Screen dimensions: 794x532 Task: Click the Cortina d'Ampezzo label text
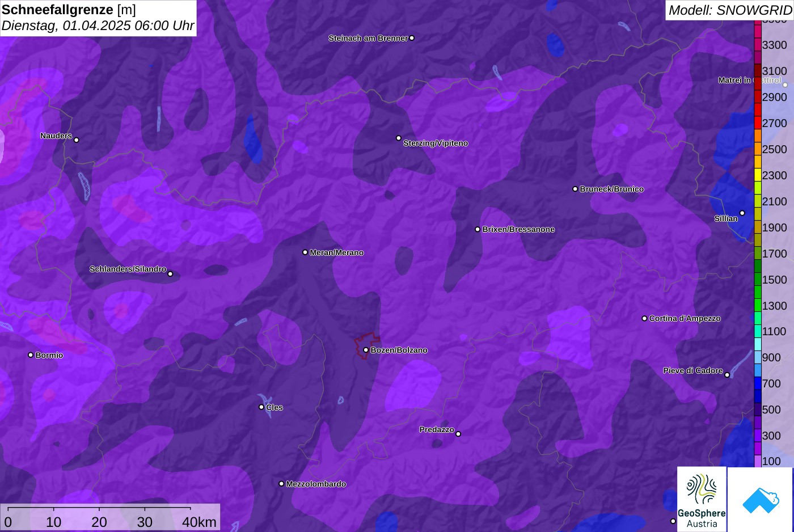pyautogui.click(x=685, y=318)
